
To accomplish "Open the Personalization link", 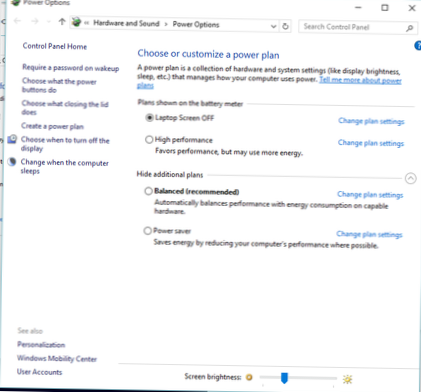I will [41, 344].
